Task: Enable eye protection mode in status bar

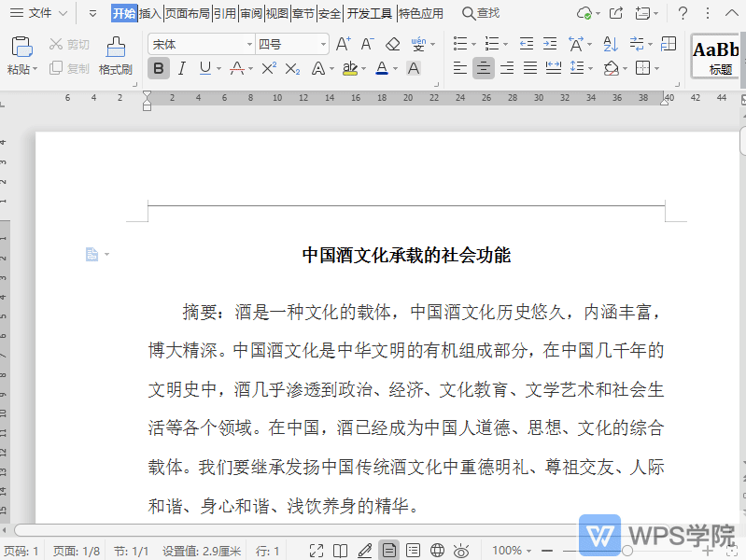Action: pyautogui.click(x=460, y=551)
